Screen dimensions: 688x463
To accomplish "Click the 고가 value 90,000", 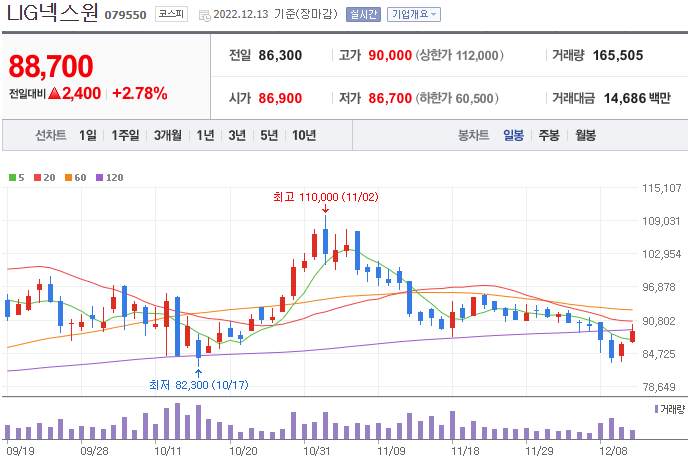I will coord(390,55).
